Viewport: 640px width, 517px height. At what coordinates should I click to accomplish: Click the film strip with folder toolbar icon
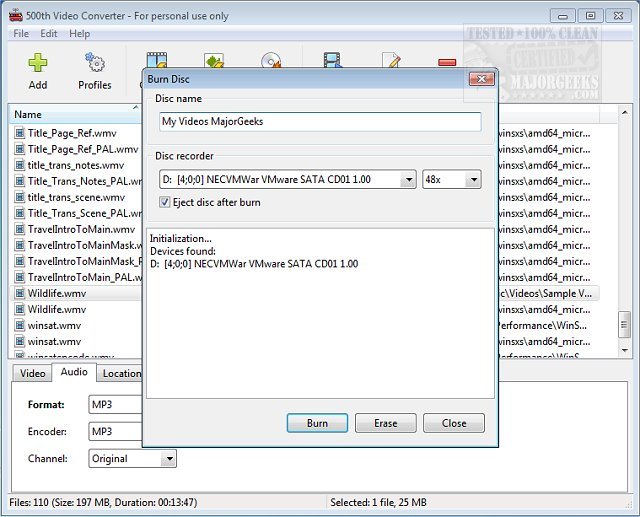point(157,60)
